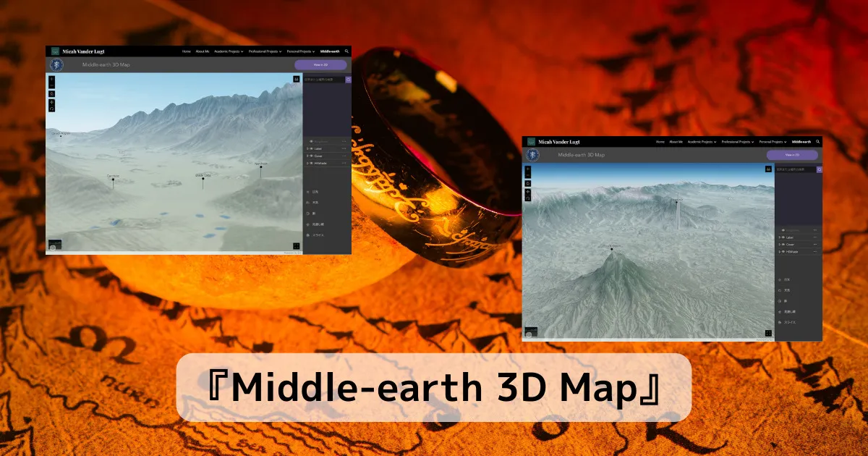Image resolution: width=868 pixels, height=456 pixels.
Task: Click the green site logo in left screenshot
Action: pos(55,51)
